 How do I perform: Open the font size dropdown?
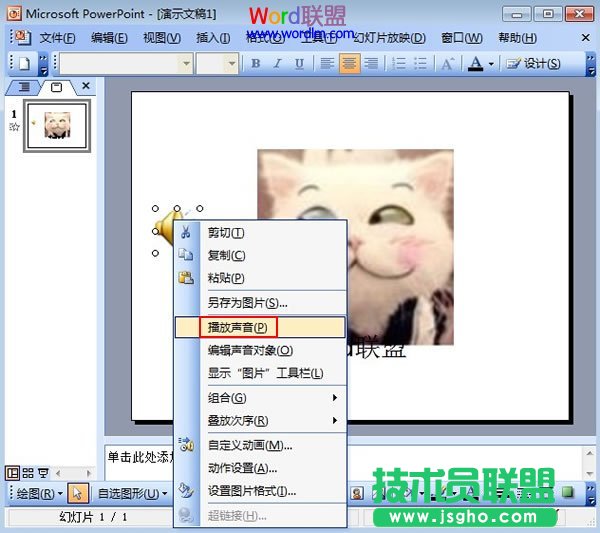229,63
